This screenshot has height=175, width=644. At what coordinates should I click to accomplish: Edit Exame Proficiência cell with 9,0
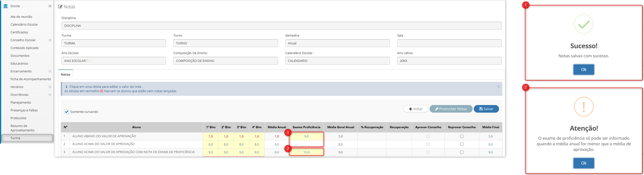307,136
